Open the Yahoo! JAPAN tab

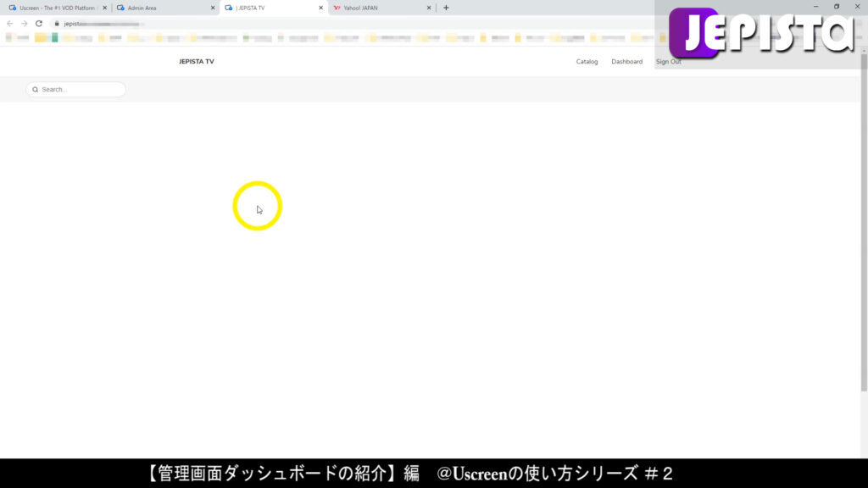(381, 8)
